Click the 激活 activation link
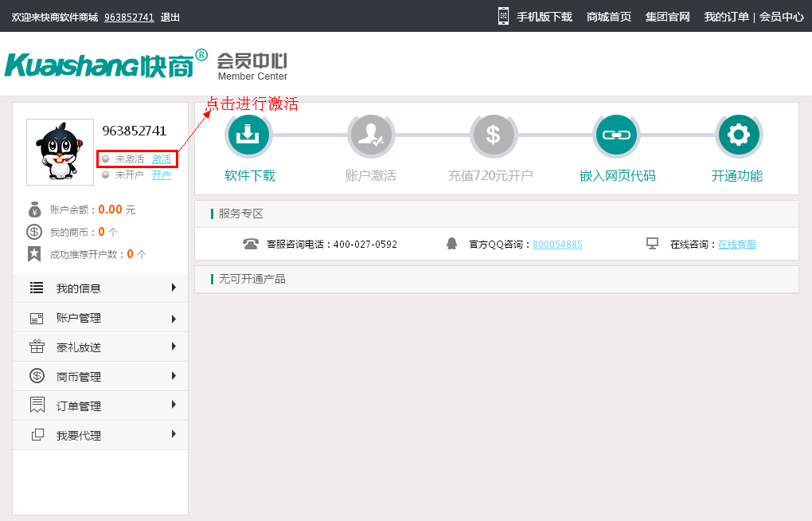 coord(162,159)
